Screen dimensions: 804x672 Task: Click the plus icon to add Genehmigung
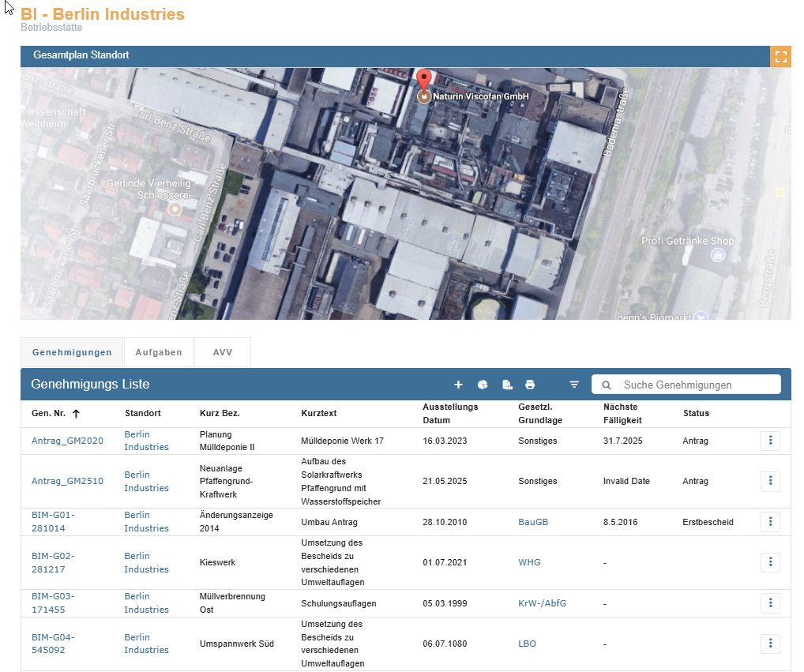[x=458, y=385]
